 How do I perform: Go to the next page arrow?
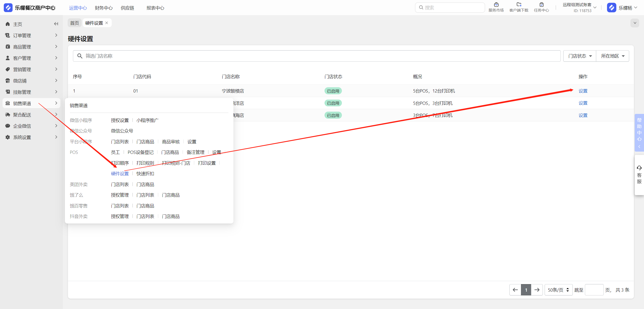[537, 290]
